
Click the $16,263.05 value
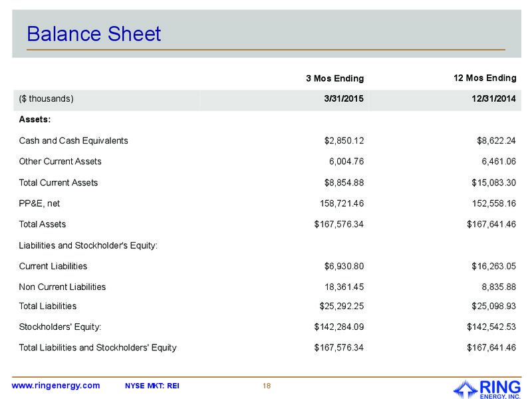(493, 267)
